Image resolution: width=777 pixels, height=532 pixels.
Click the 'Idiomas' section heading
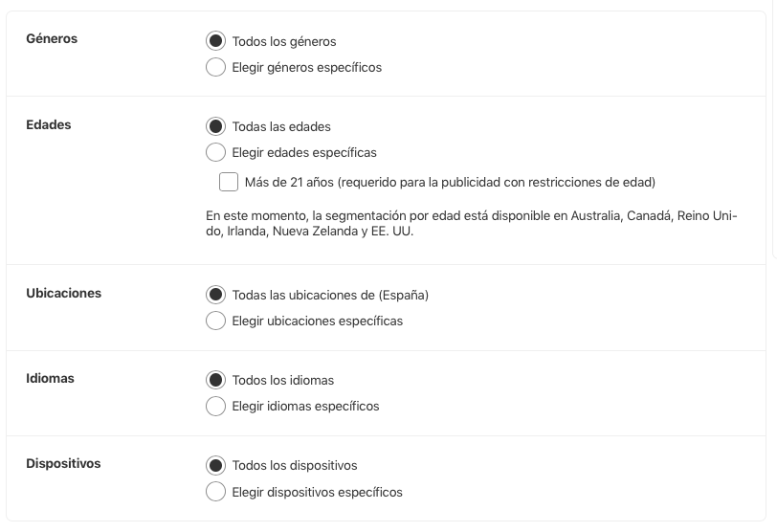[x=50, y=378]
